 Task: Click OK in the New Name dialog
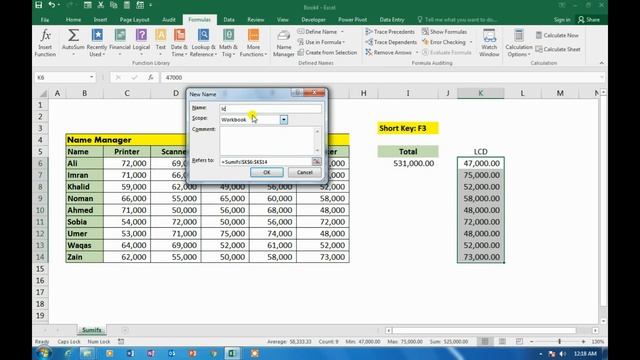click(267, 172)
